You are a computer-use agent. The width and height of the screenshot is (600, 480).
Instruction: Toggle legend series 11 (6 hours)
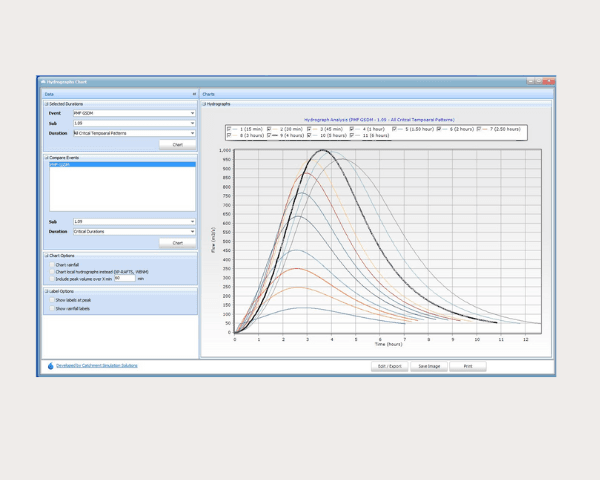tap(352, 136)
